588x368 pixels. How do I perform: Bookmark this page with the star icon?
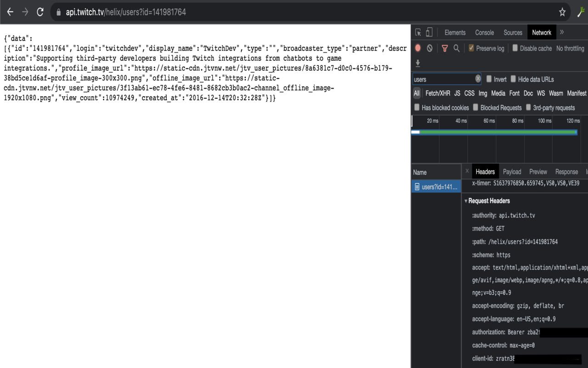562,12
